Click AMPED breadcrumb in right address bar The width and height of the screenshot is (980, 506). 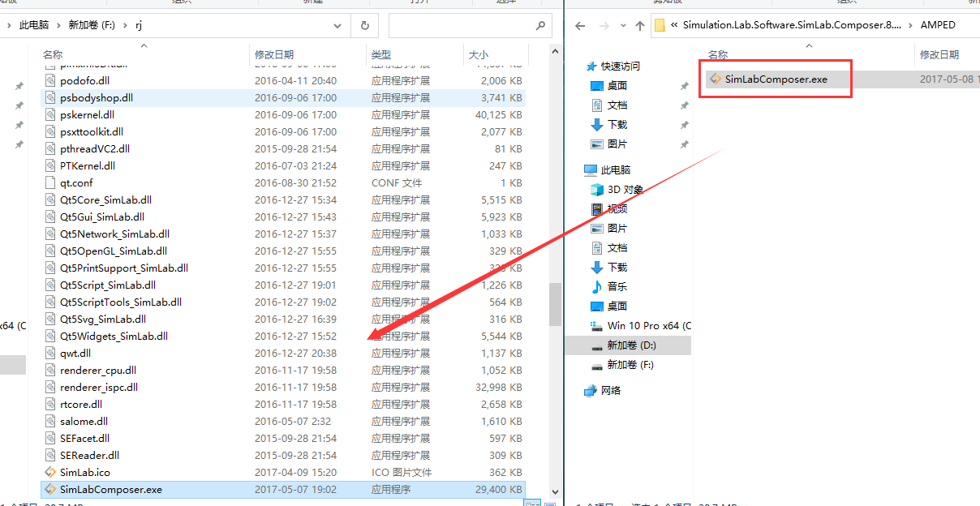[x=938, y=25]
